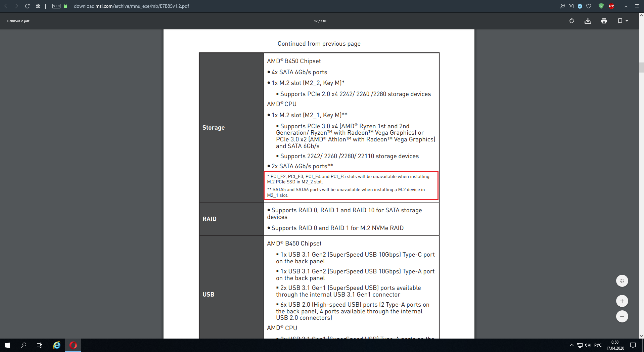Click the '2x SATA 6Gb/s ports**' line
The image size is (644, 352).
(300, 166)
